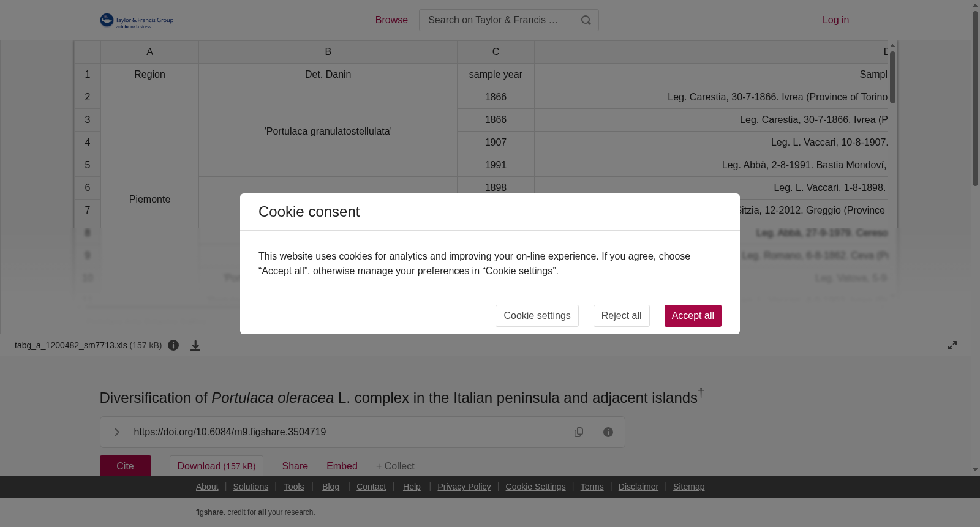Viewport: 980px width, 527px height.
Task: Accept all cookies
Action: click(x=693, y=316)
